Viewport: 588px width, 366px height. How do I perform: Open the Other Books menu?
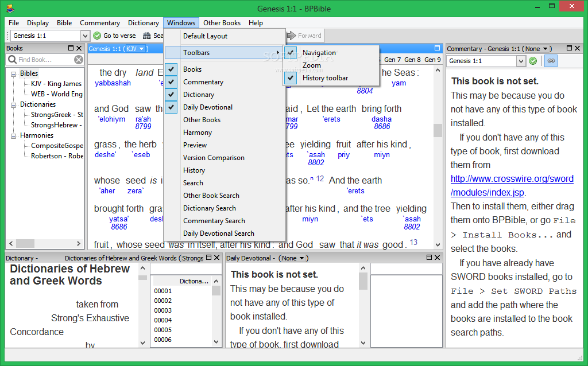222,23
